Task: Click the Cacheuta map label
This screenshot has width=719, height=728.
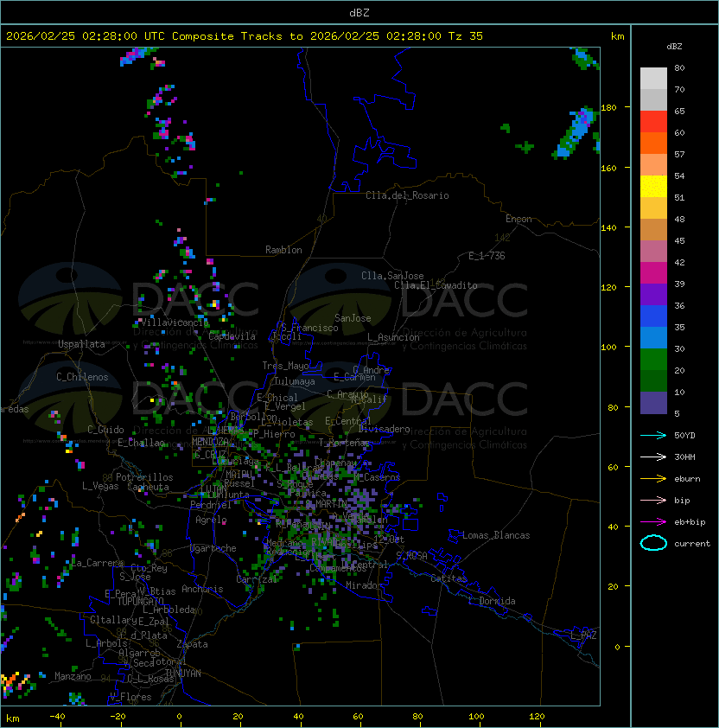Action: click(148, 487)
